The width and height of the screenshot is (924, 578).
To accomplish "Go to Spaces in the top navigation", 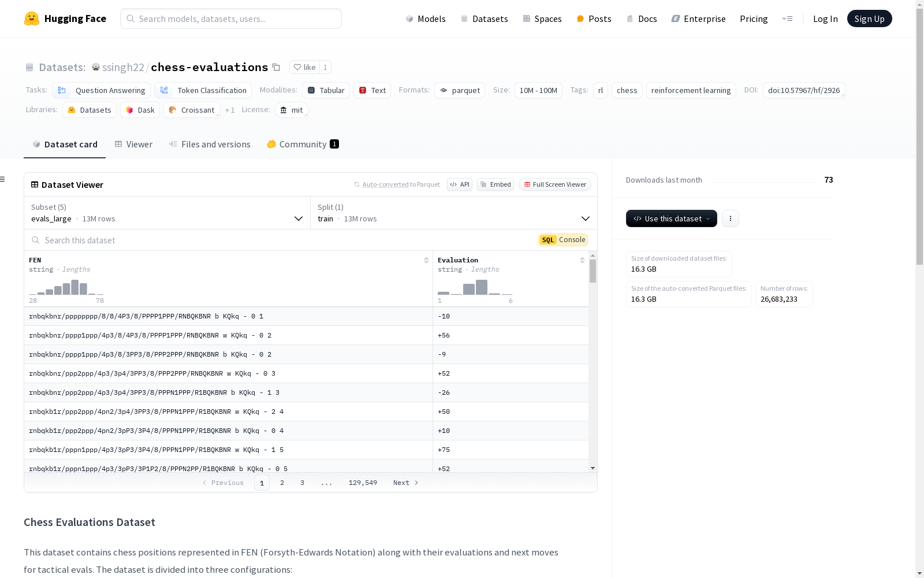I will [542, 18].
